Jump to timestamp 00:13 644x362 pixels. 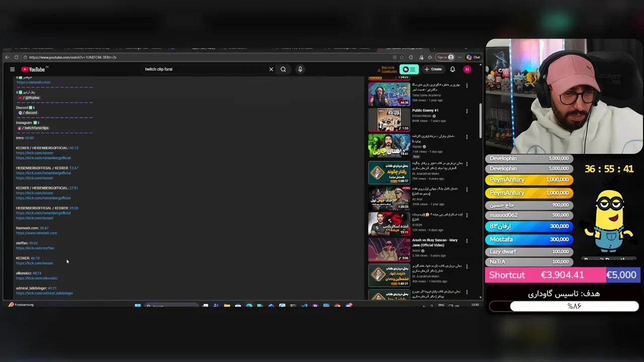[73, 148]
